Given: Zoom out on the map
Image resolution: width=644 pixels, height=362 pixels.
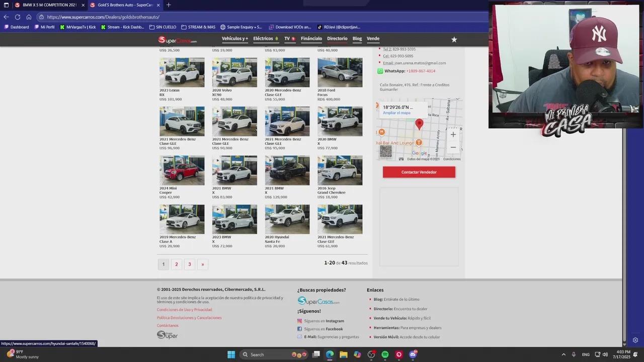Looking at the screenshot, I should pos(453,147).
